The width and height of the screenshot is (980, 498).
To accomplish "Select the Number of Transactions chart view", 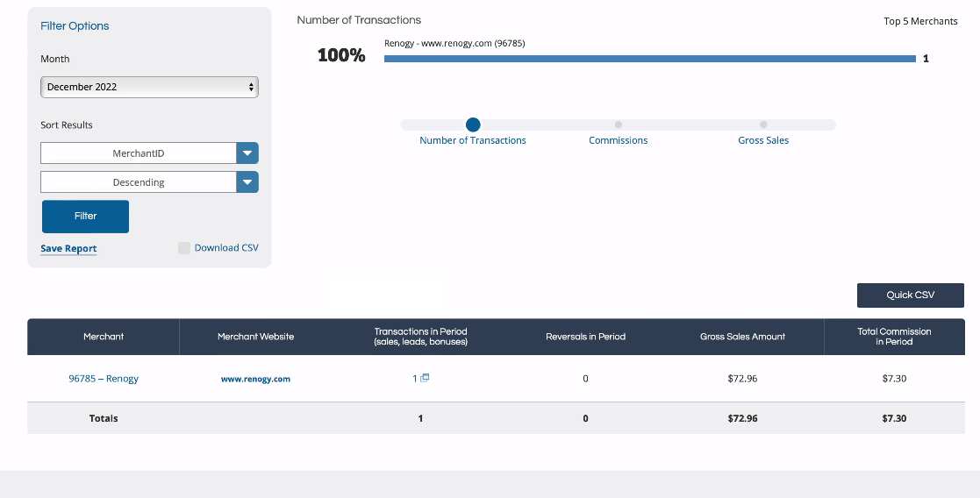I will (473, 140).
